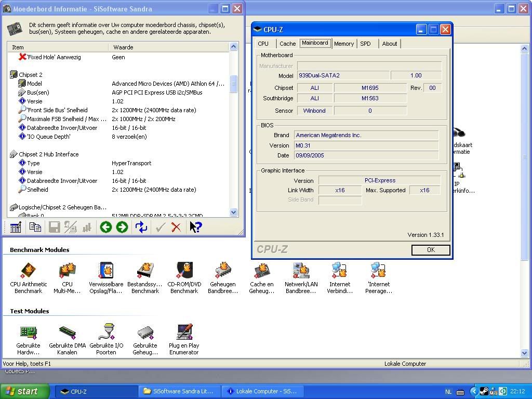Click green back arrow in Sandra toolbar
This screenshot has height=399, width=532.
click(x=106, y=227)
